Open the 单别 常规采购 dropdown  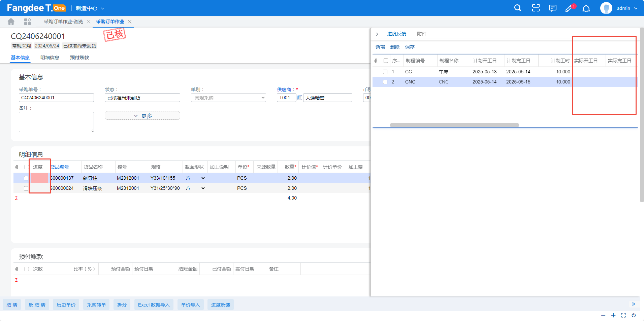coord(228,98)
